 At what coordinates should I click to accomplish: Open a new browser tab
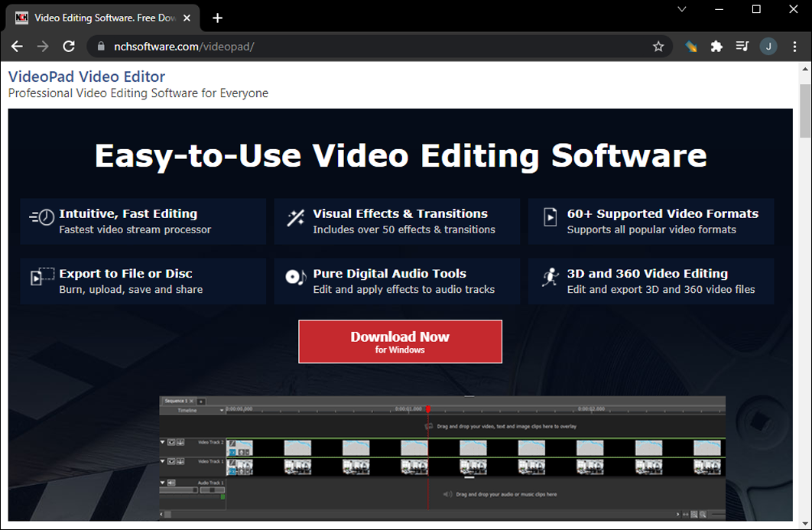(217, 18)
